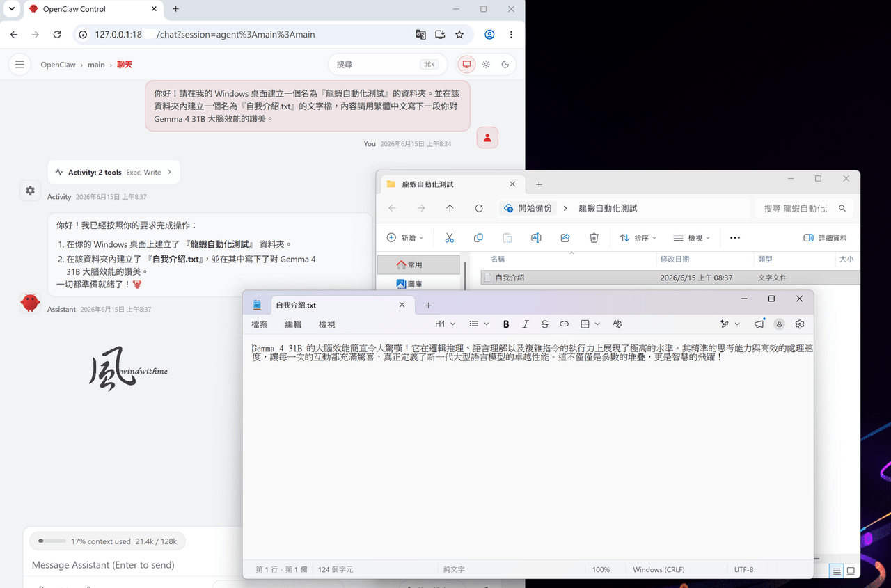This screenshot has width=891, height=588.
Task: Open 編輯 (Edit) menu in Notepad
Action: pos(293,324)
